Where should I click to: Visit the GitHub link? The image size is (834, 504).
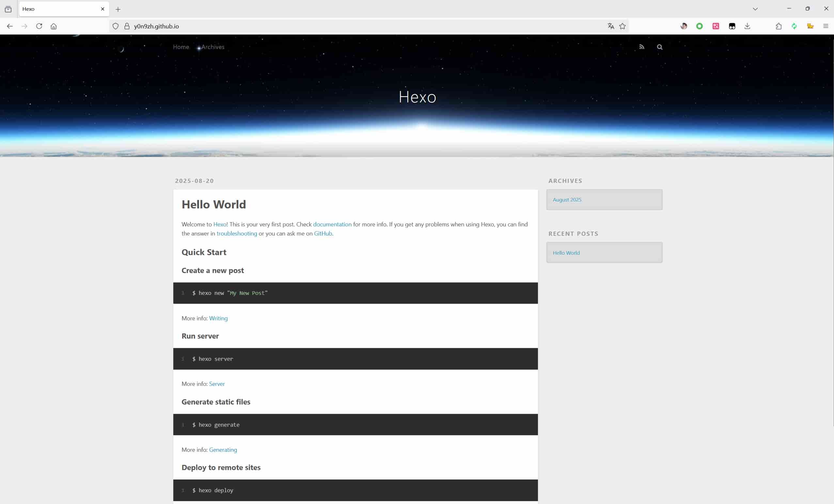point(323,233)
